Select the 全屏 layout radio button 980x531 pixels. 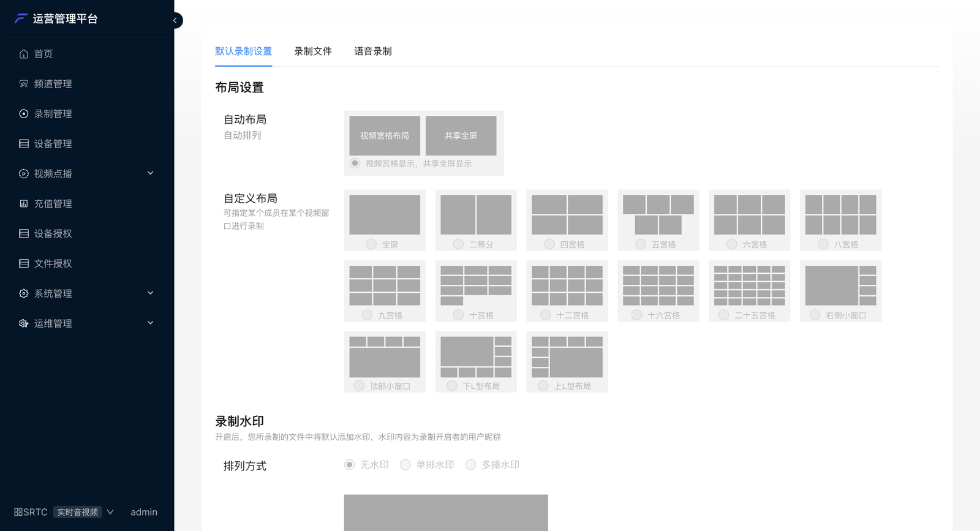(x=371, y=244)
